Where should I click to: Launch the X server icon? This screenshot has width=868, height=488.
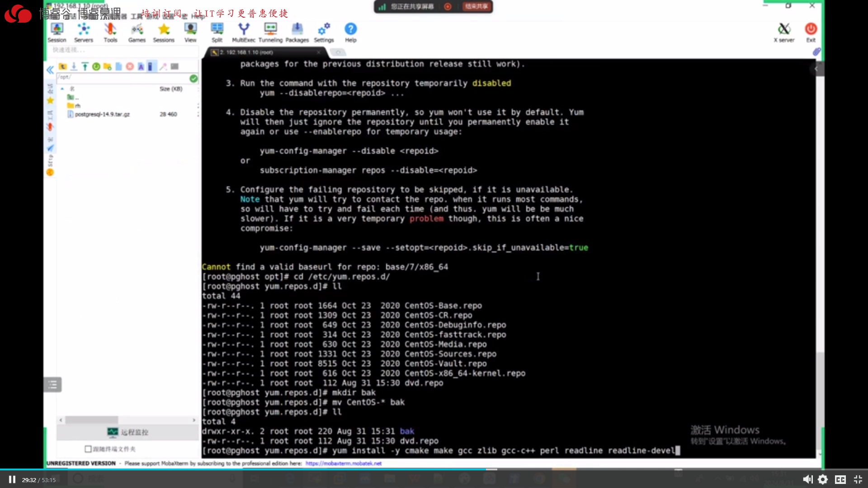[x=784, y=33]
